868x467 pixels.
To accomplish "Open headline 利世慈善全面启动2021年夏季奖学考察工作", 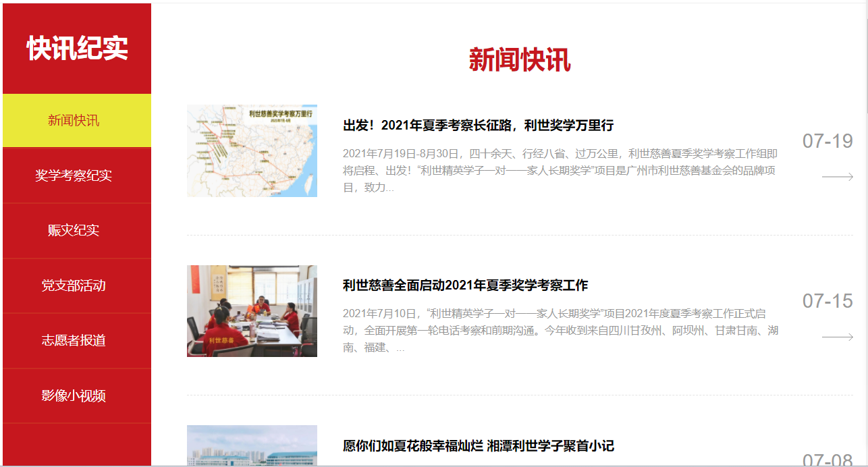I will [x=466, y=285].
